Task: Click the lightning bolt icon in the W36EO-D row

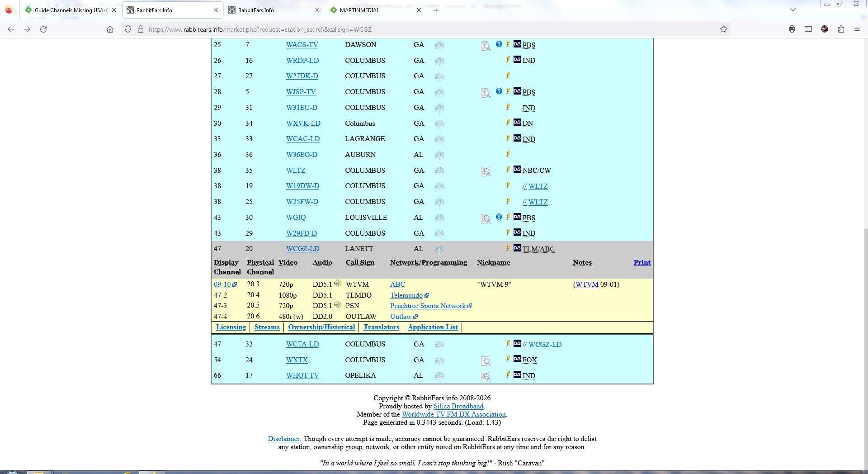Action: coord(508,154)
